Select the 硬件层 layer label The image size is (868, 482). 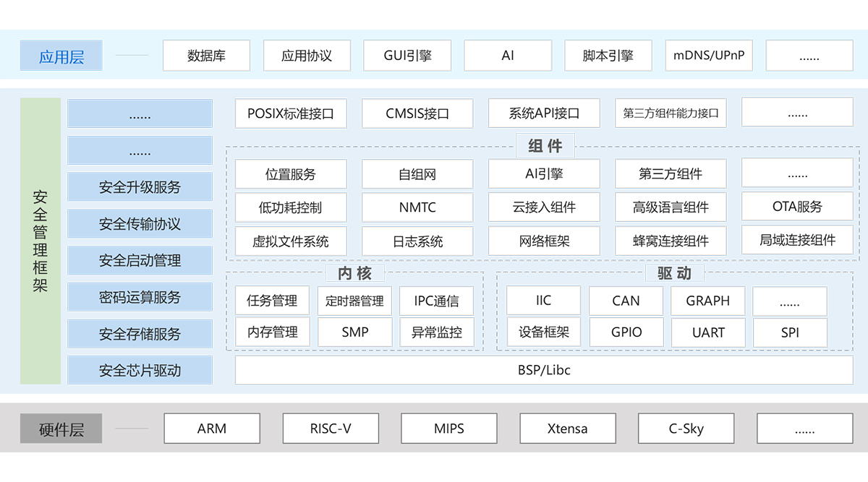(61, 429)
